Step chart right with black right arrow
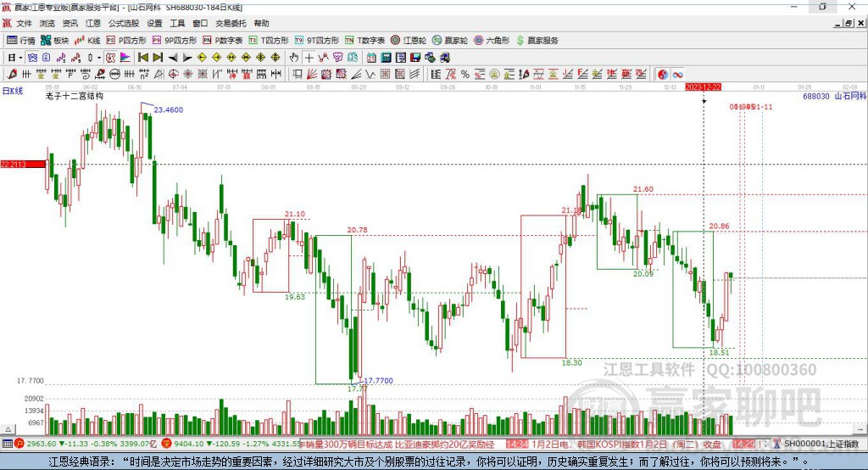The height and width of the screenshot is (470, 868). pos(187,58)
